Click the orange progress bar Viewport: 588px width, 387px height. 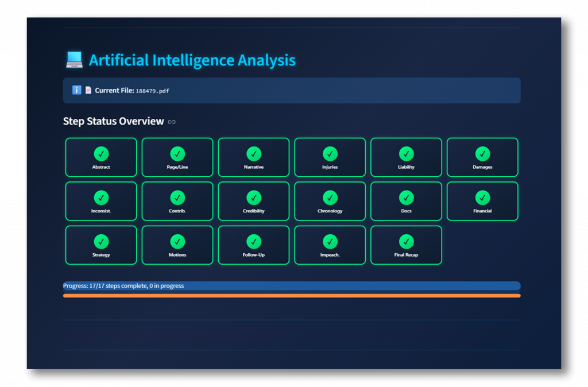point(292,296)
